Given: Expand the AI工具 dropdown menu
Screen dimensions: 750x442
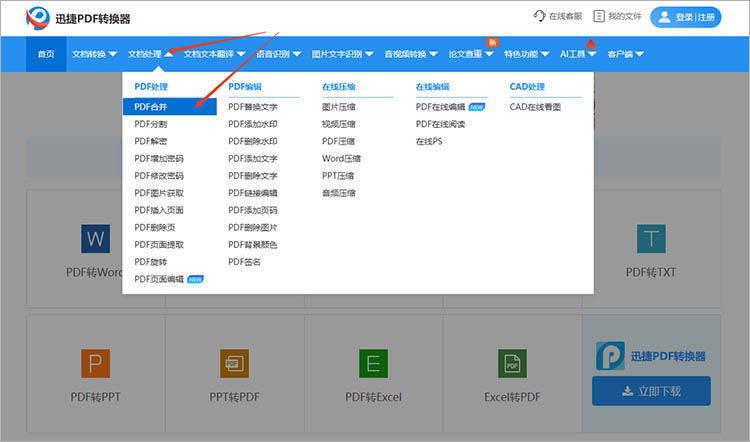Looking at the screenshot, I should 578,54.
